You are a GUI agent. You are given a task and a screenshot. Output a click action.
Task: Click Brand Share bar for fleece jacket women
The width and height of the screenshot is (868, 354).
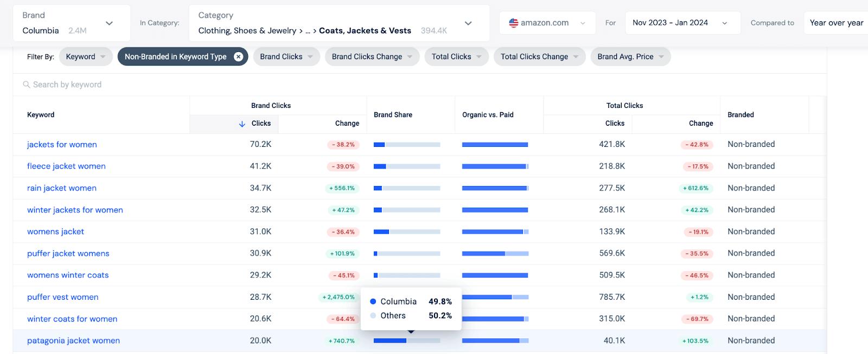tap(407, 166)
